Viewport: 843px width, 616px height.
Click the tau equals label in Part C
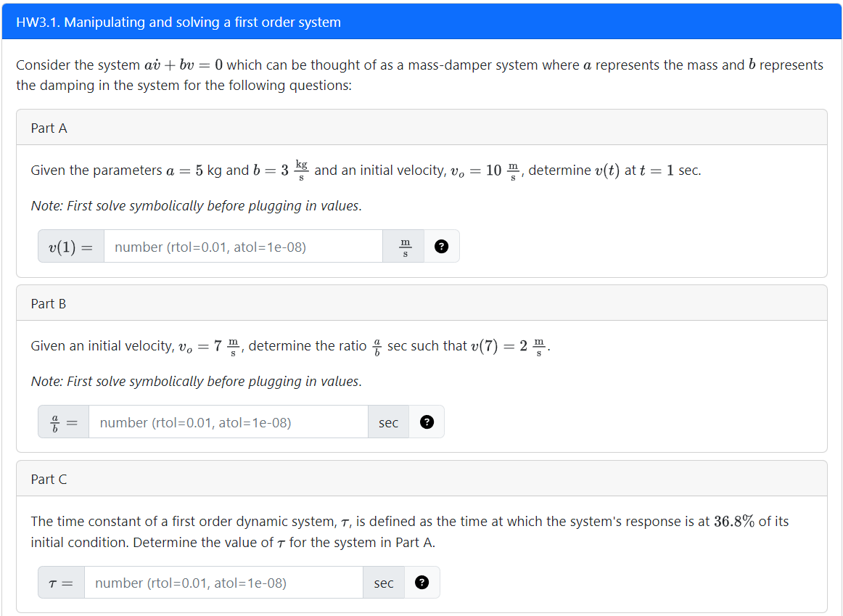(x=61, y=582)
